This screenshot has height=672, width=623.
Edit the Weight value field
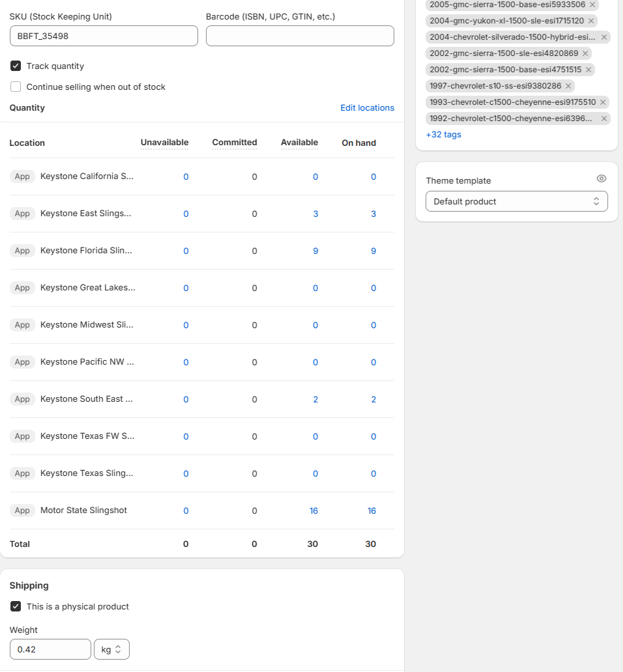point(50,649)
